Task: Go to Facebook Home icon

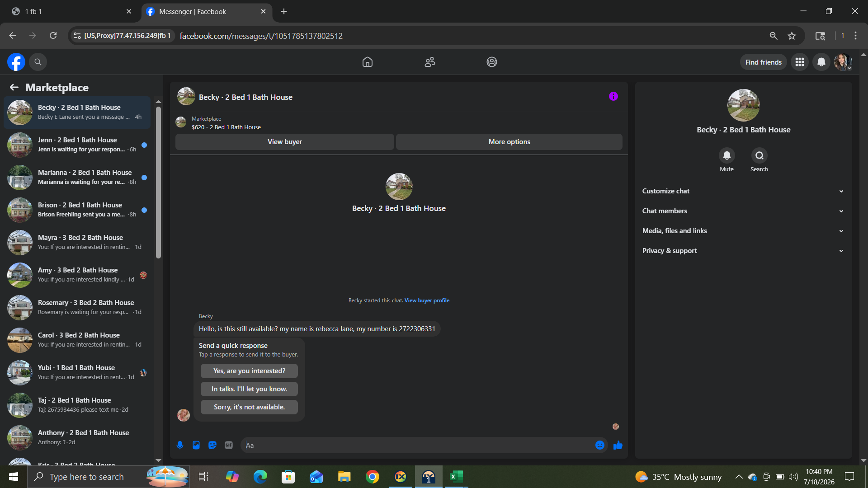Action: [x=368, y=62]
